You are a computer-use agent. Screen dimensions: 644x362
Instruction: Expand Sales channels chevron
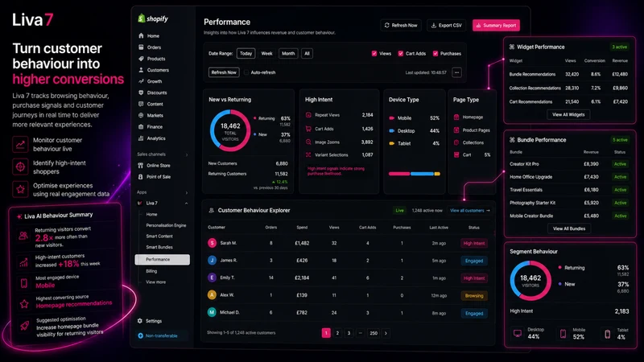pos(187,154)
